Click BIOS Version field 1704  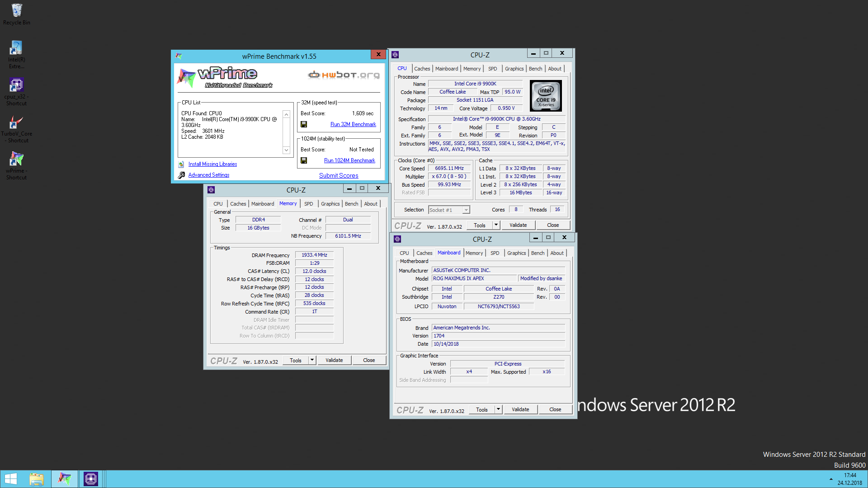tap(499, 336)
